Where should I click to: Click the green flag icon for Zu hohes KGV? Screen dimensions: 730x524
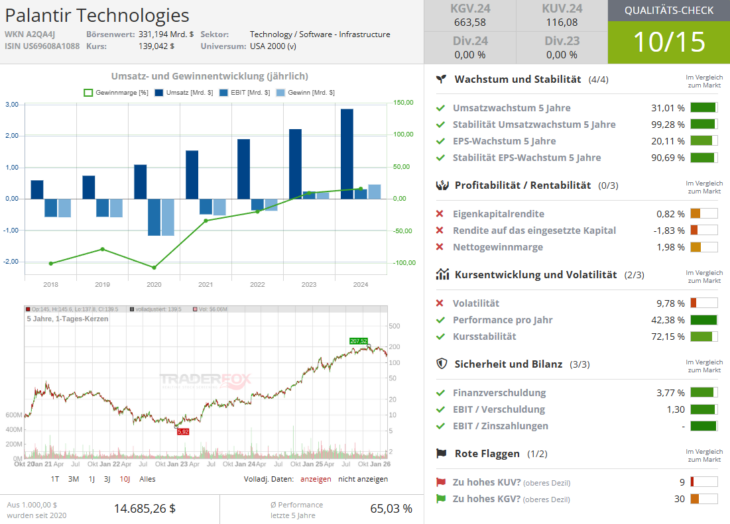point(440,499)
